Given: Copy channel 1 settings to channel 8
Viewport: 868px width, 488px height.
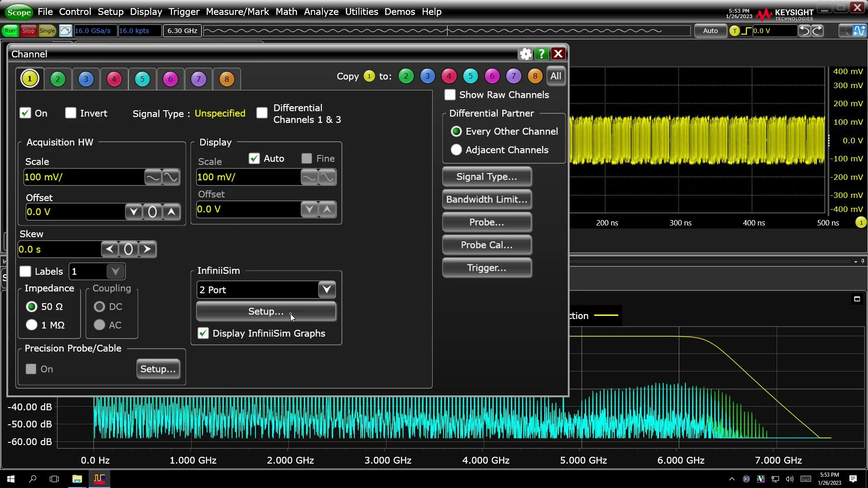Looking at the screenshot, I should (535, 76).
